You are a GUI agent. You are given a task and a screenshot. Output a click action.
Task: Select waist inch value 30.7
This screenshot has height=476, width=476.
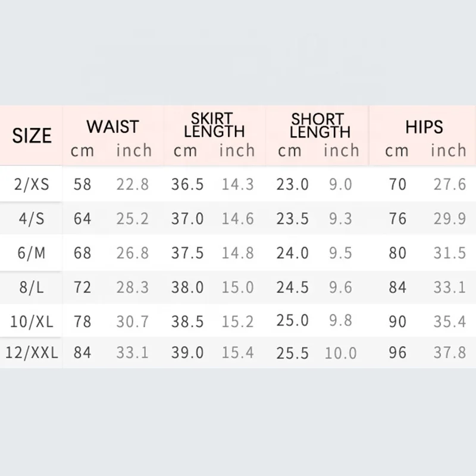132,322
